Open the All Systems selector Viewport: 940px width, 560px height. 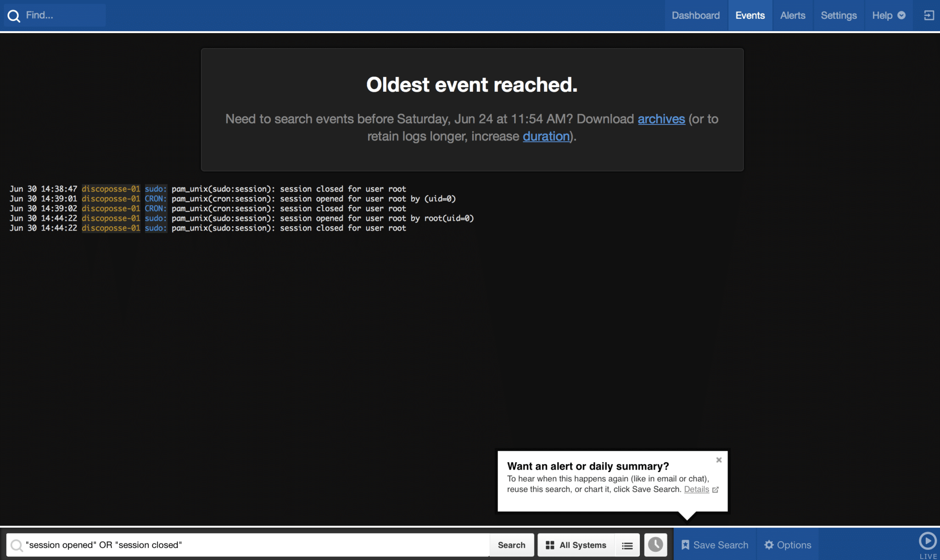point(576,545)
